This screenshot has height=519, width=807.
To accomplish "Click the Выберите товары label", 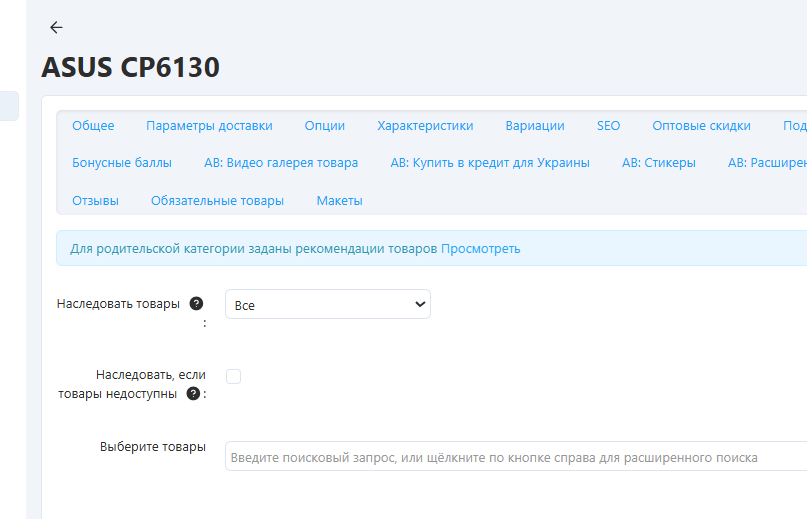I will pos(153,446).
